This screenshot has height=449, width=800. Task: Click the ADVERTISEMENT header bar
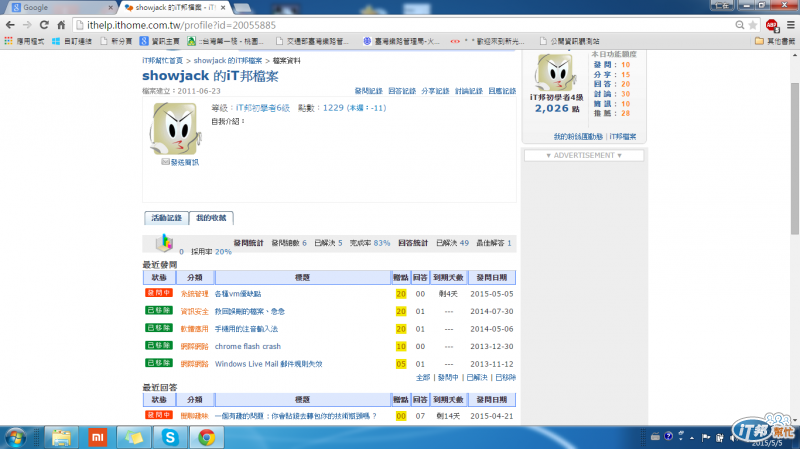pyautogui.click(x=584, y=156)
